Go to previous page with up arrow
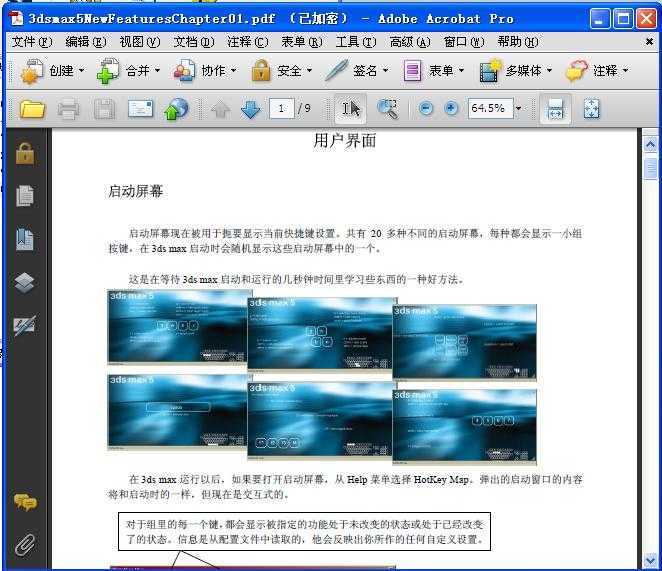662x571 pixels. 220,110
